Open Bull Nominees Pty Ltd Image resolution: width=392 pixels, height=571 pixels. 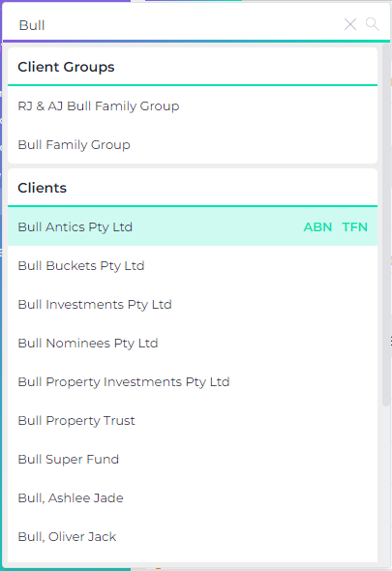(x=193, y=343)
